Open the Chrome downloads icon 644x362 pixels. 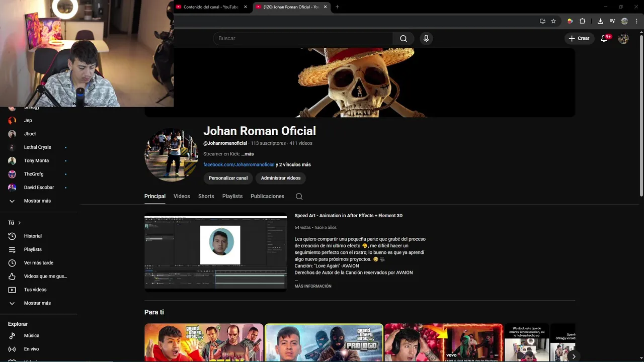(600, 21)
